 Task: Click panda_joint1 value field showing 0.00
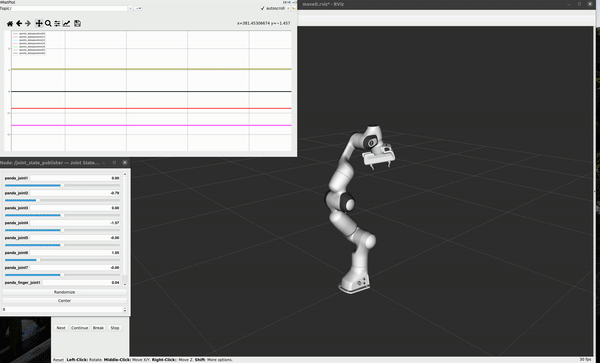click(75, 178)
